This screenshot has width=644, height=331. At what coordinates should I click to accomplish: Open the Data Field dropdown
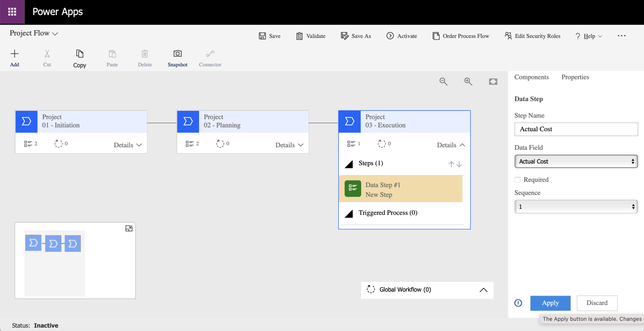(x=576, y=161)
